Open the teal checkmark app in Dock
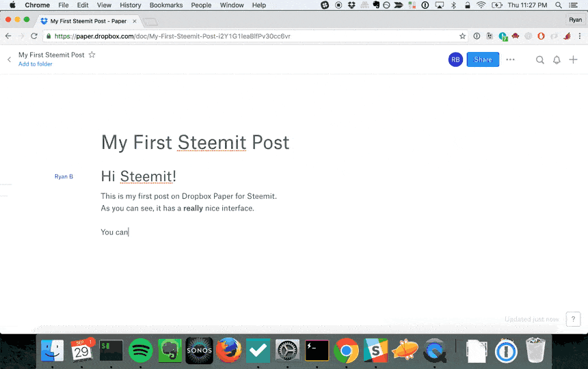Screen dimensions: 588x369 [x=258, y=351]
